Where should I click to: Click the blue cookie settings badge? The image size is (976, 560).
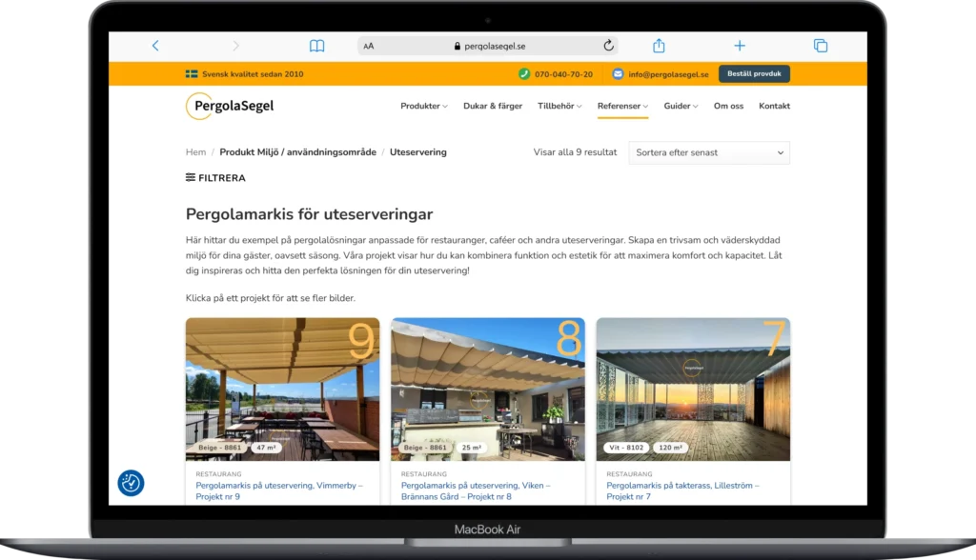tap(131, 483)
